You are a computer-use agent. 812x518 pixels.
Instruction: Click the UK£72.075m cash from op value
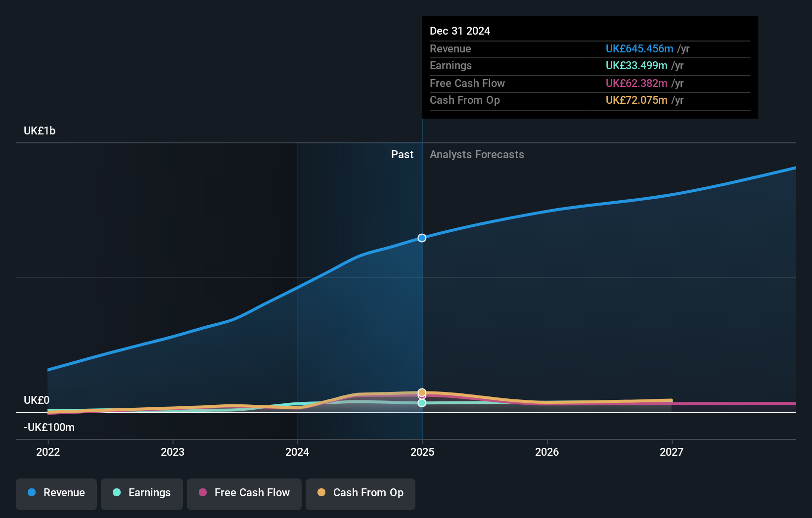pos(636,100)
